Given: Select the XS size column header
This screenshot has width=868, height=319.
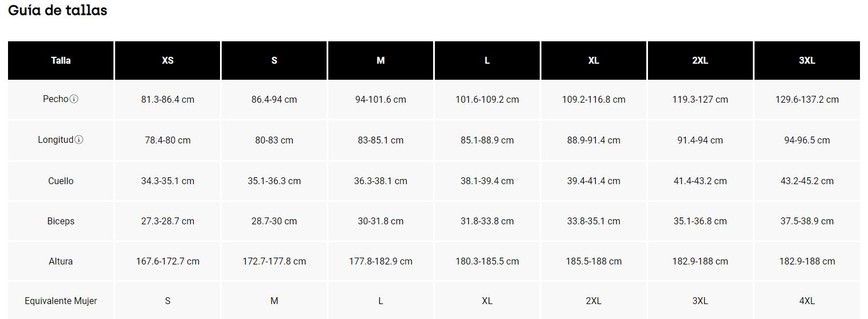Looking at the screenshot, I should (167, 60).
